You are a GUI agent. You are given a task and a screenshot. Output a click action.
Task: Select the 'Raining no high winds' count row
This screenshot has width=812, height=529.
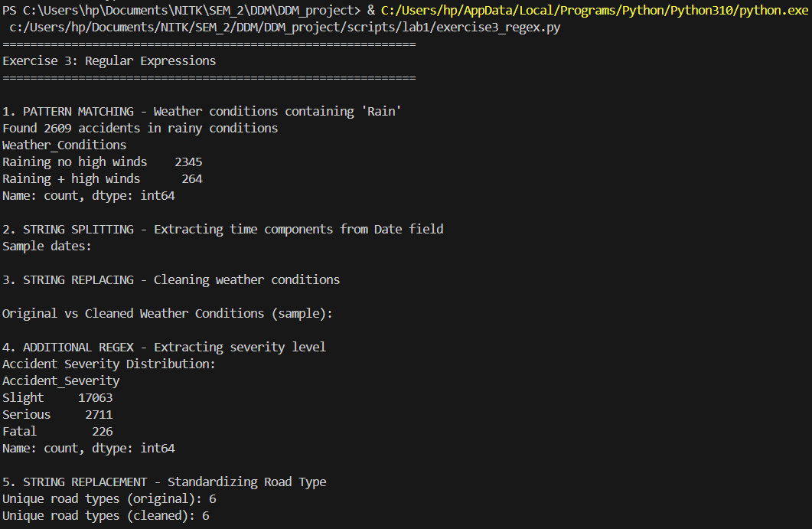click(x=102, y=162)
